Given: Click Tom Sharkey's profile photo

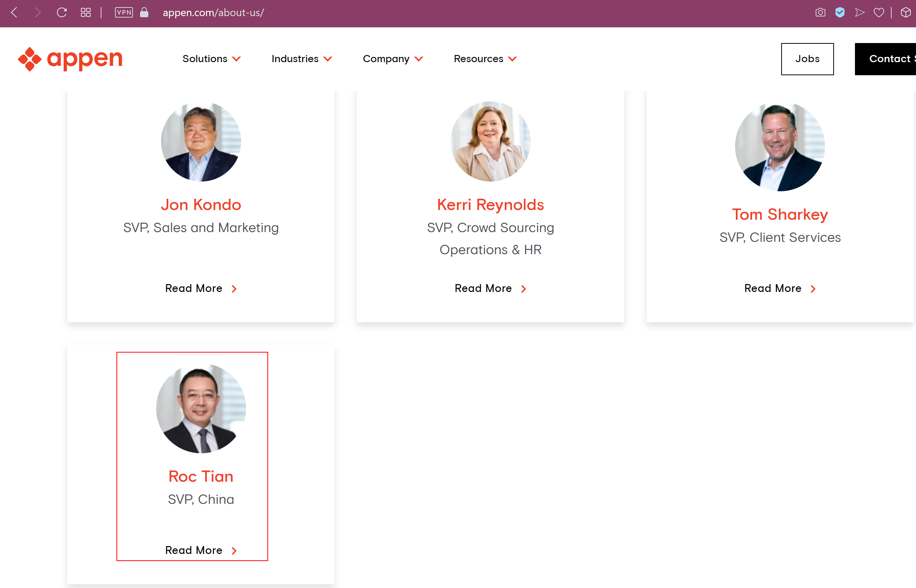Looking at the screenshot, I should point(780,147).
